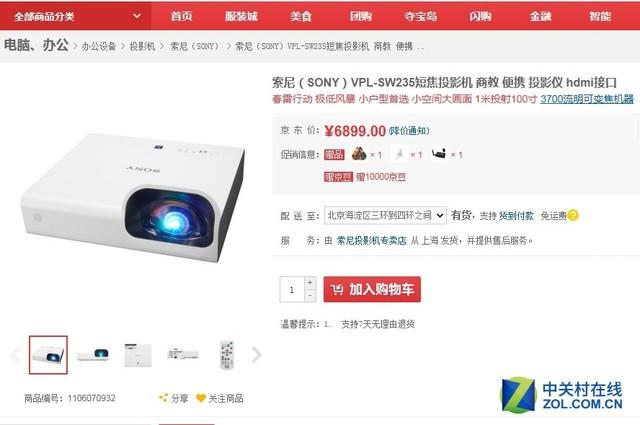Click the quantity input field
This screenshot has width=640, height=425.
click(292, 289)
